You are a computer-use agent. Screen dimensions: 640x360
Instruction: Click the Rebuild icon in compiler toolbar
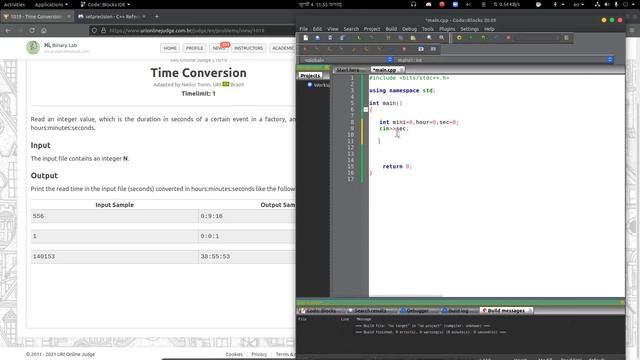click(496, 38)
